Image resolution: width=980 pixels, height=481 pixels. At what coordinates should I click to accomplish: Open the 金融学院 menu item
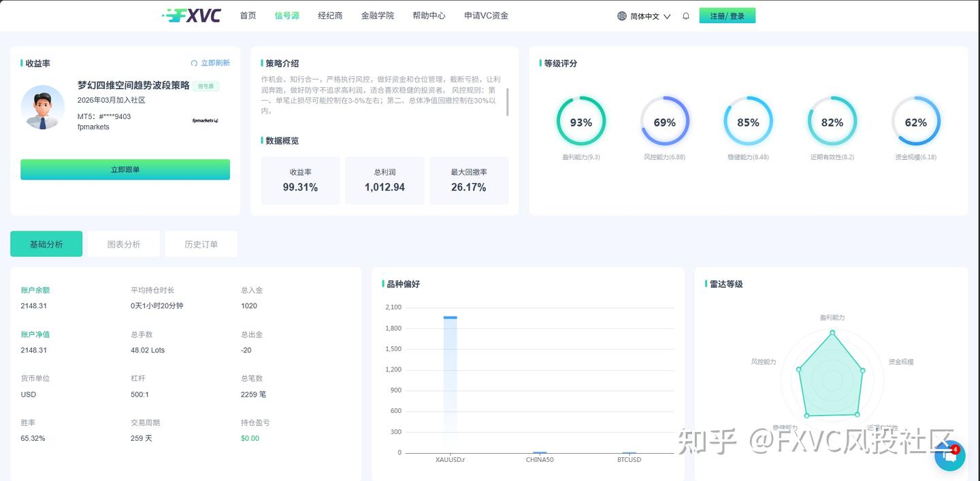pos(378,15)
